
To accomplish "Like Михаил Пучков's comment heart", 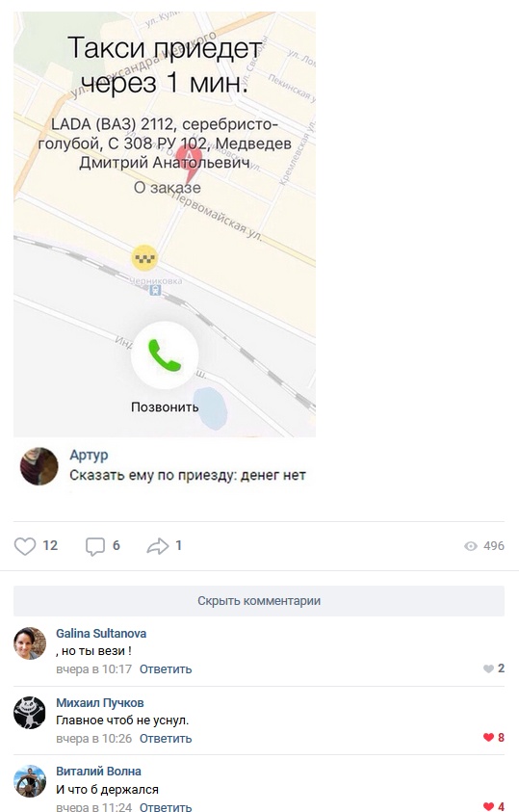I will 488,737.
